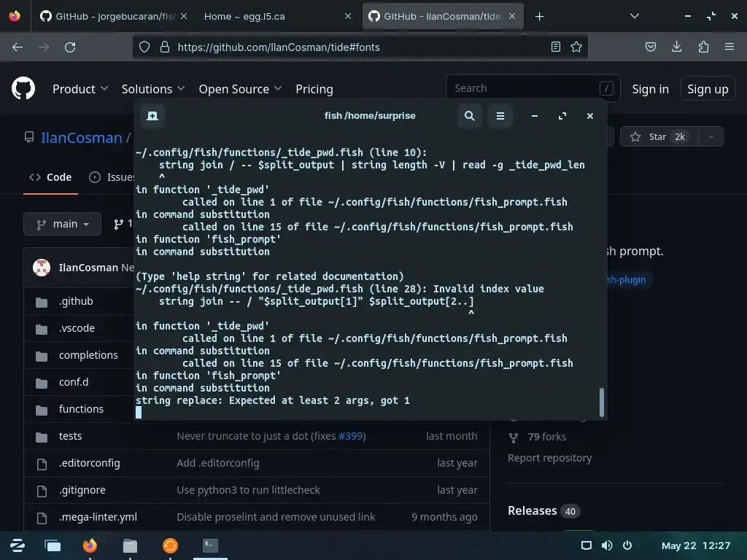This screenshot has height=560, width=747.
Task: Click the Sign up button
Action: 708,89
